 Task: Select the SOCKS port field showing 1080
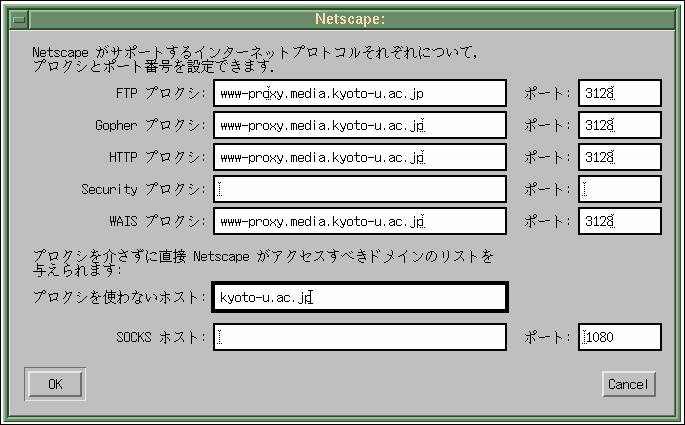click(619, 337)
